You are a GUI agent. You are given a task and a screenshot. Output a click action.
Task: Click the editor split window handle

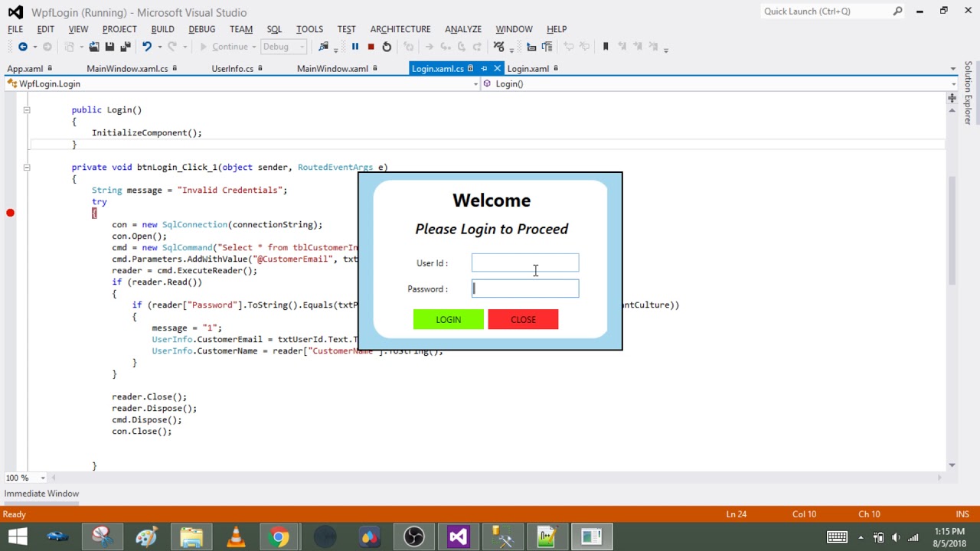952,98
